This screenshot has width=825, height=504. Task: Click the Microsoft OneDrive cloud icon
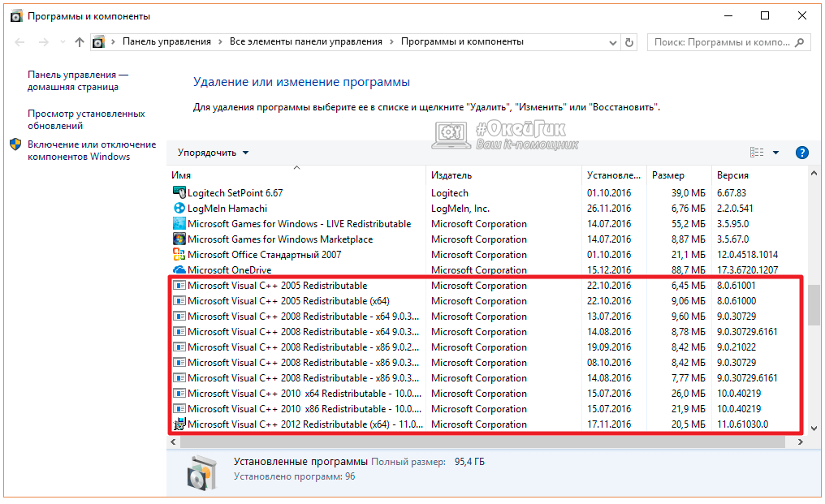(x=179, y=270)
